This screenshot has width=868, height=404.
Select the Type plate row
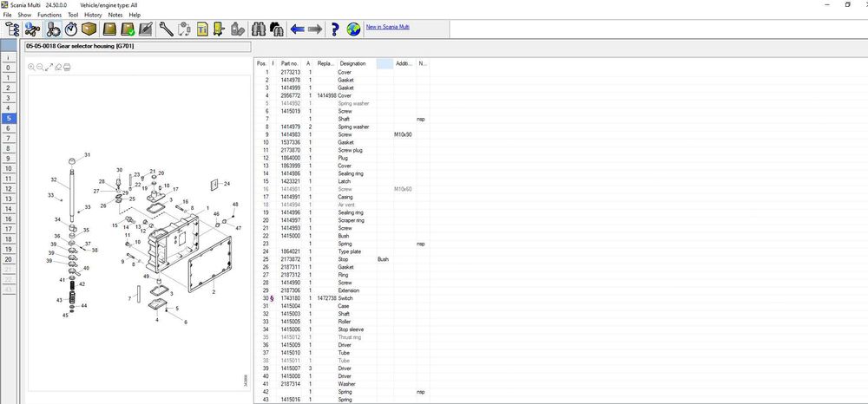[341, 251]
